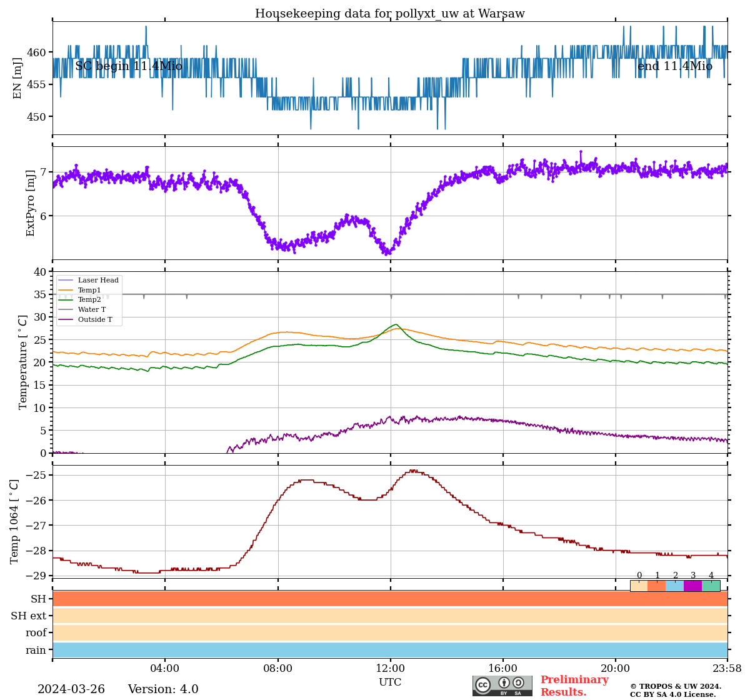Screen dimensions: 750x700
Task: Click the 'CC BY SA 4.0 License.' text
Action: [x=673, y=694]
